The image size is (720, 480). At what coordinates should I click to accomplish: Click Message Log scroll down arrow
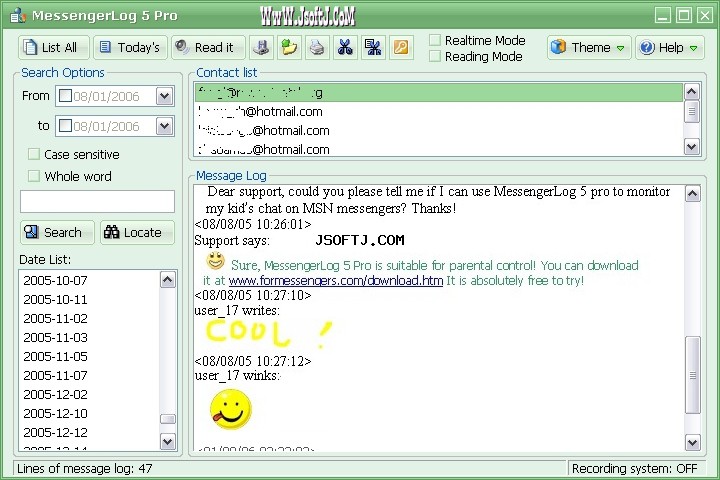[692, 442]
